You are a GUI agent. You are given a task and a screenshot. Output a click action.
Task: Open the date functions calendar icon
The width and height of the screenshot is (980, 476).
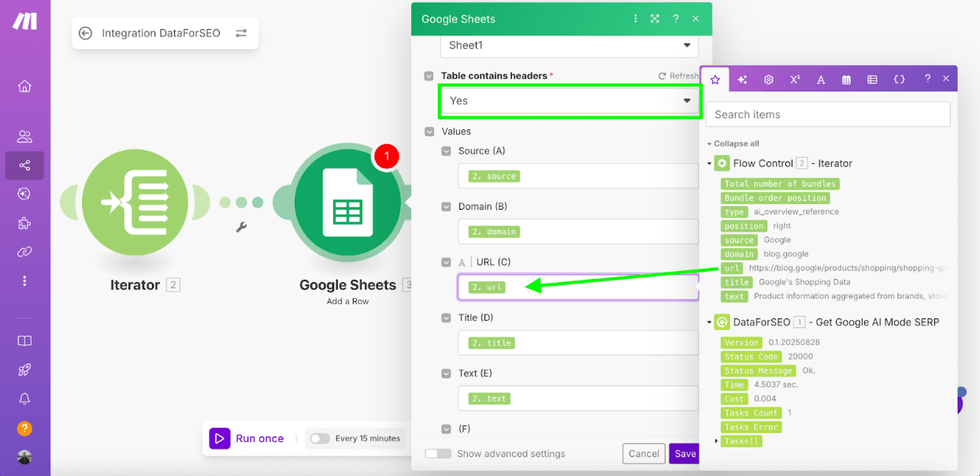point(846,78)
